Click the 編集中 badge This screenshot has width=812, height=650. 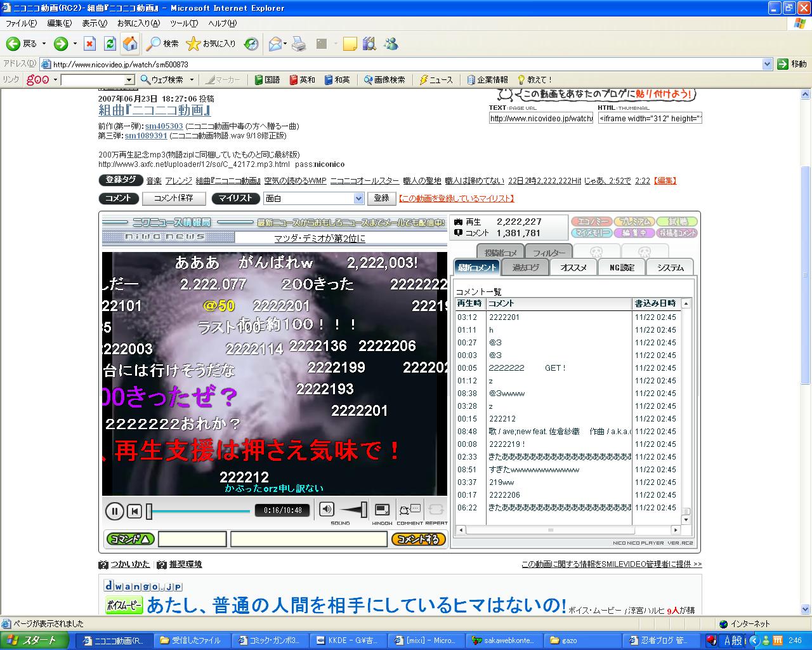[x=634, y=233]
